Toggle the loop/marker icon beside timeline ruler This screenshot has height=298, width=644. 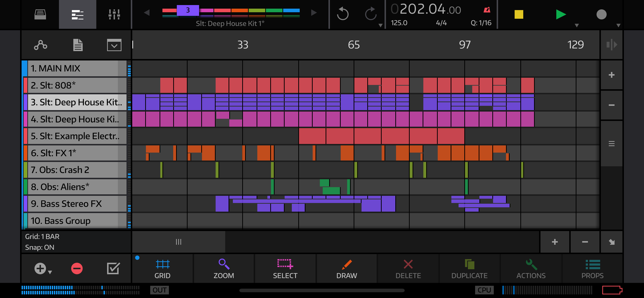point(611,45)
